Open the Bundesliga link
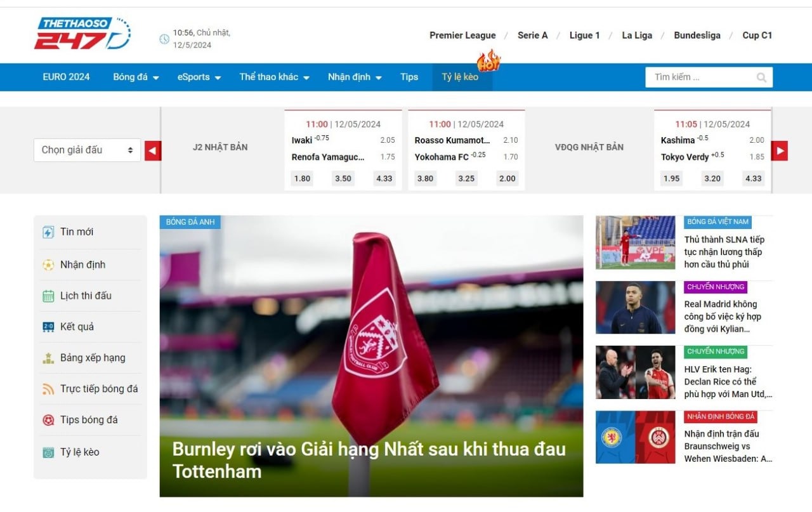812x512 pixels. (697, 36)
